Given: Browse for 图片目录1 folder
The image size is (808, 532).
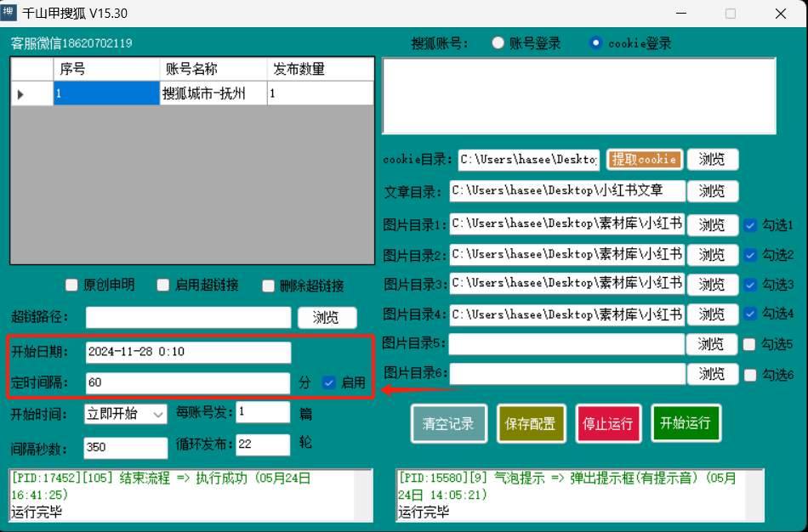Looking at the screenshot, I should 713,224.
